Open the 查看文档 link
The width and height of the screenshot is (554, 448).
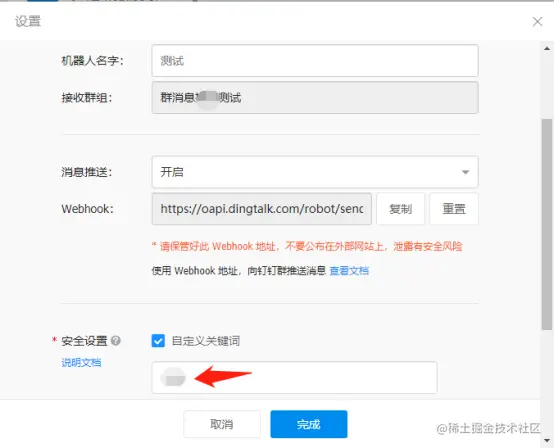tap(349, 271)
